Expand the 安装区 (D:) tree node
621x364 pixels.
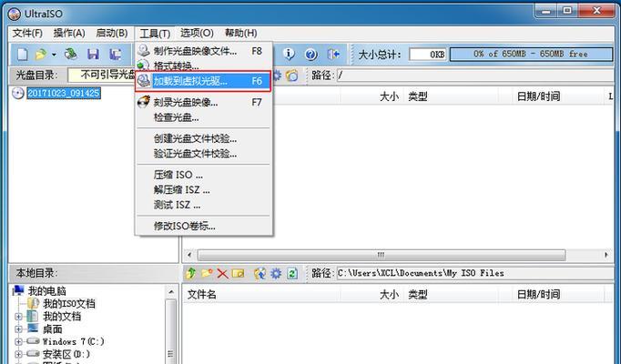pyautogui.click(x=18, y=354)
